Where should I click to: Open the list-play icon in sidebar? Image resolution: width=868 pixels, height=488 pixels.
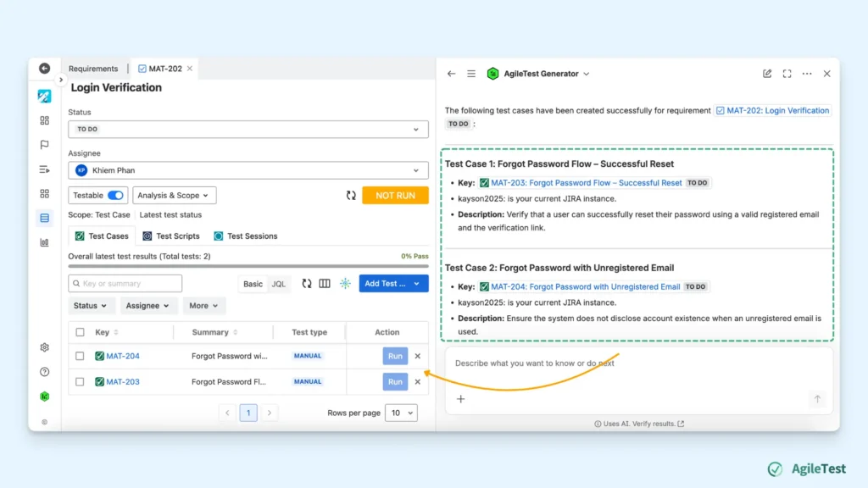point(44,169)
